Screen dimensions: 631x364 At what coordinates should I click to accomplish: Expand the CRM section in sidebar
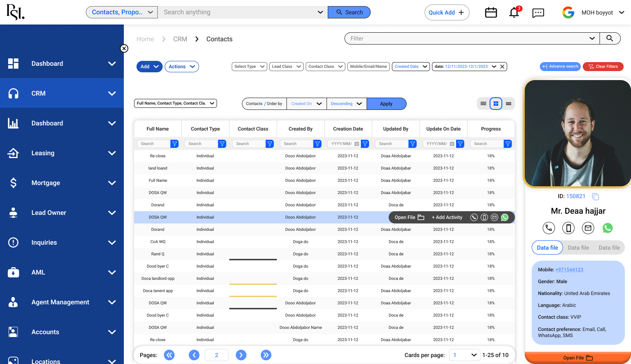point(112,93)
